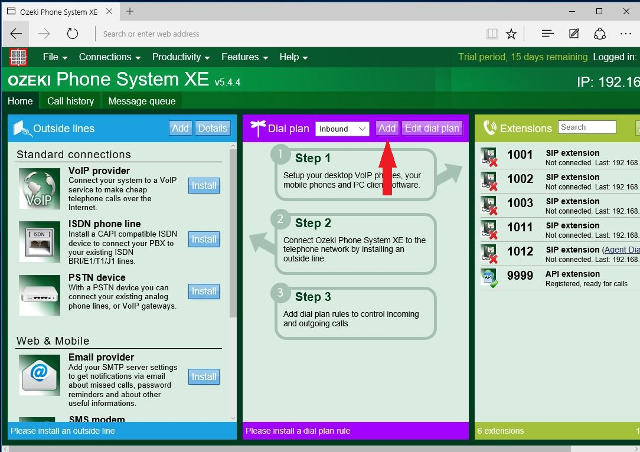Click the phone icon of extension 1003
The width and height of the screenshot is (640, 452).
click(x=489, y=205)
